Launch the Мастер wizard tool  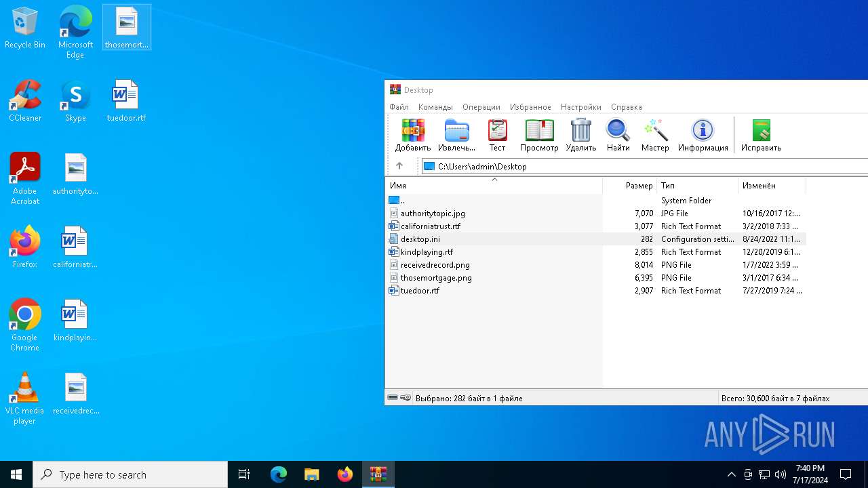pos(655,135)
